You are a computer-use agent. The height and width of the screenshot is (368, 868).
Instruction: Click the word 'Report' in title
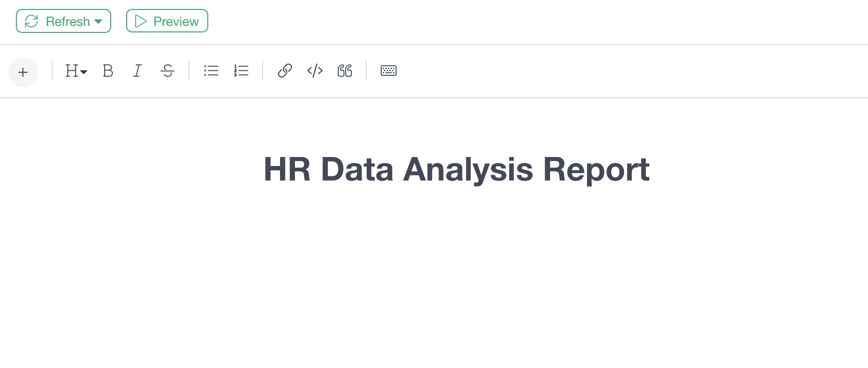[596, 170]
